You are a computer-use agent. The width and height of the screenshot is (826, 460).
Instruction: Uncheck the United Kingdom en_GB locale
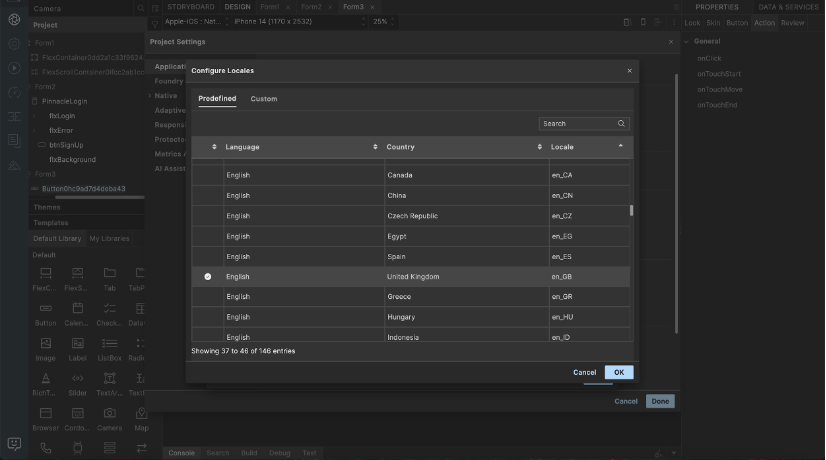208,277
